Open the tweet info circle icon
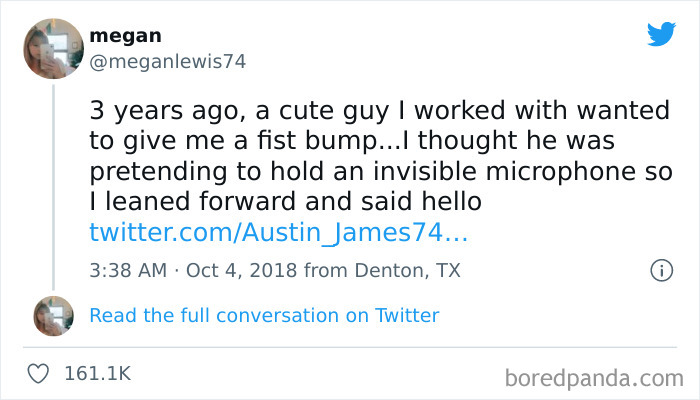Viewport: 700px width, 400px height. (x=660, y=269)
